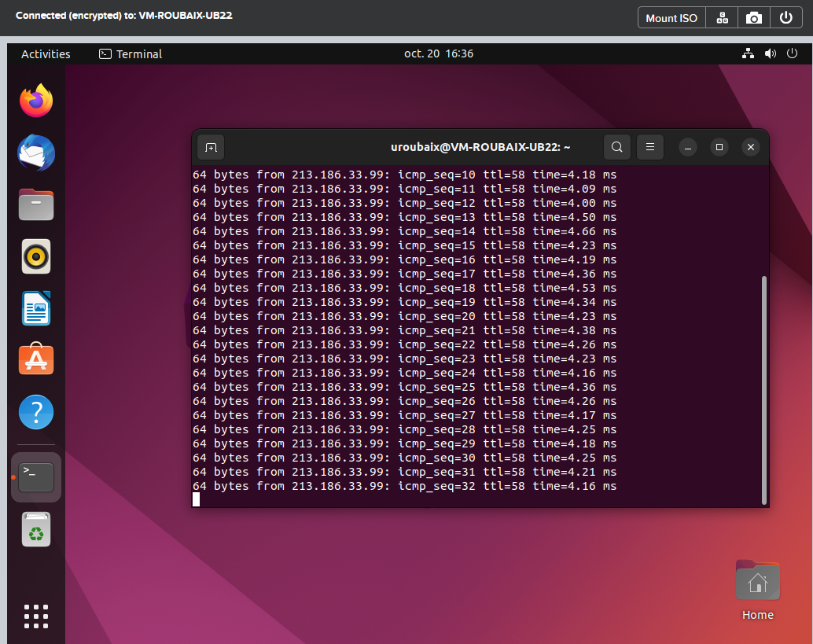The width and height of the screenshot is (813, 644).
Task: Click the Mount ISO button
Action: pyautogui.click(x=671, y=18)
